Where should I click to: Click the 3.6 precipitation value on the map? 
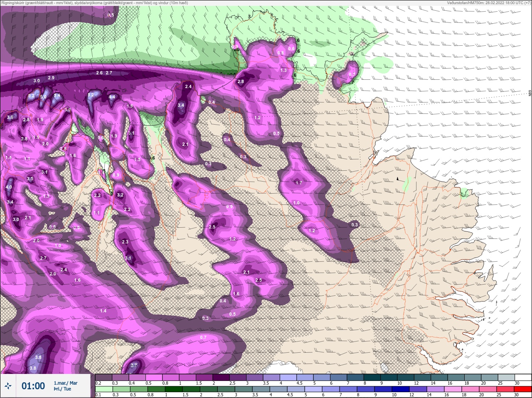10,118
